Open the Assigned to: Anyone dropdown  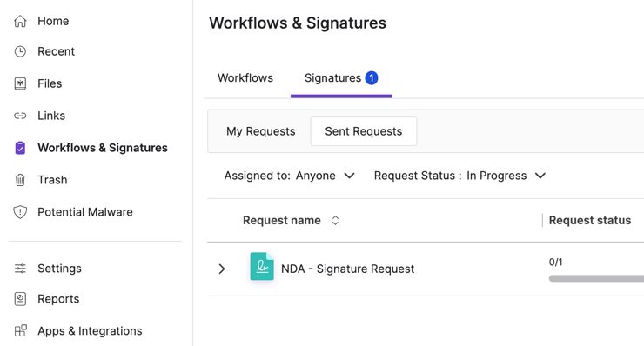coord(289,176)
